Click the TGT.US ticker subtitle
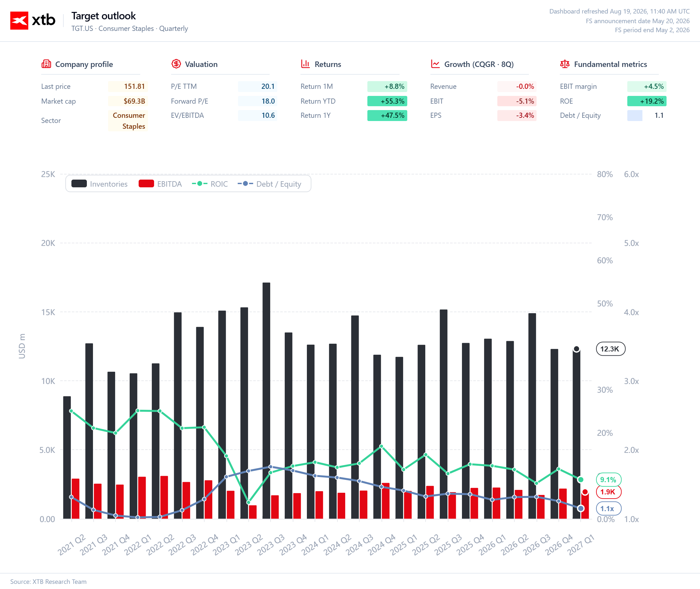Image resolution: width=700 pixels, height=589 pixels. (129, 28)
